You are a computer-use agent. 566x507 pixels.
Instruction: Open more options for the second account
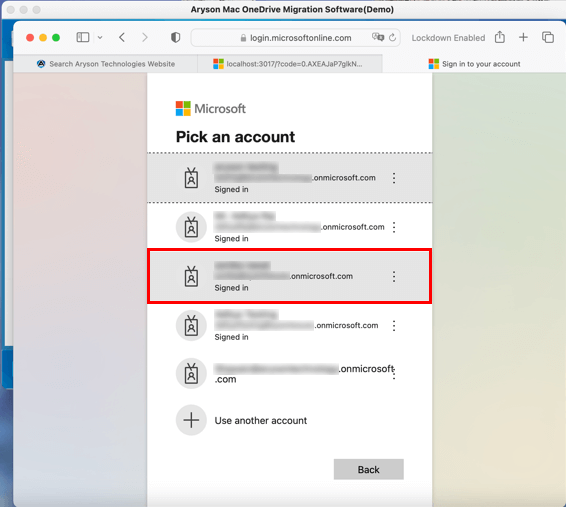[394, 227]
